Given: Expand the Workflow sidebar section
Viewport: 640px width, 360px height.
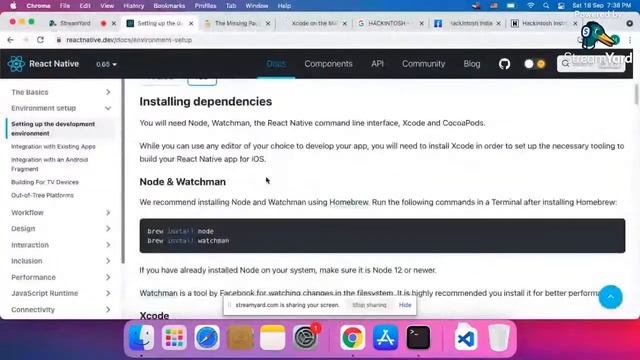Looking at the screenshot, I should 61,213.
